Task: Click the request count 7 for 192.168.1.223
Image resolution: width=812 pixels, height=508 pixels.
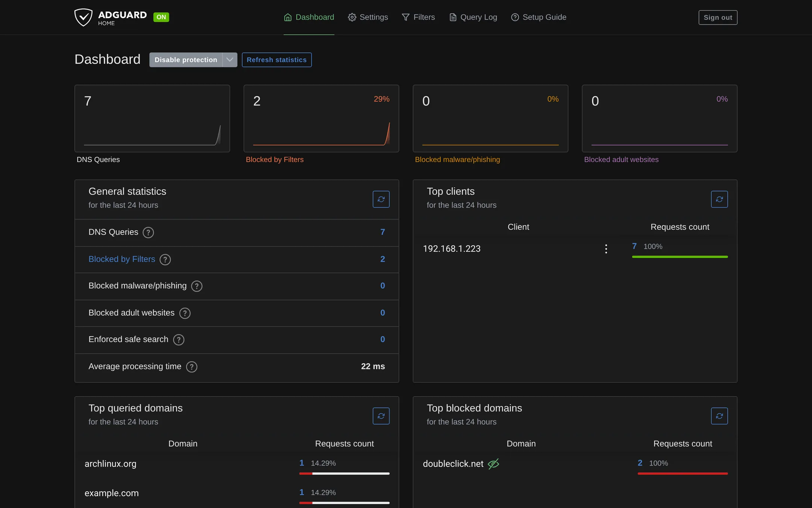Action: 634,246
